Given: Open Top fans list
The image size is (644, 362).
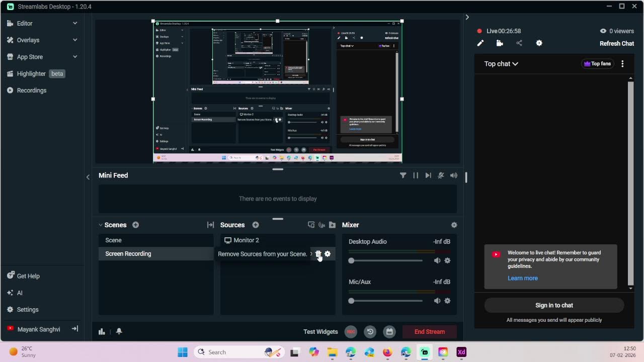Looking at the screenshot, I should click(x=598, y=64).
